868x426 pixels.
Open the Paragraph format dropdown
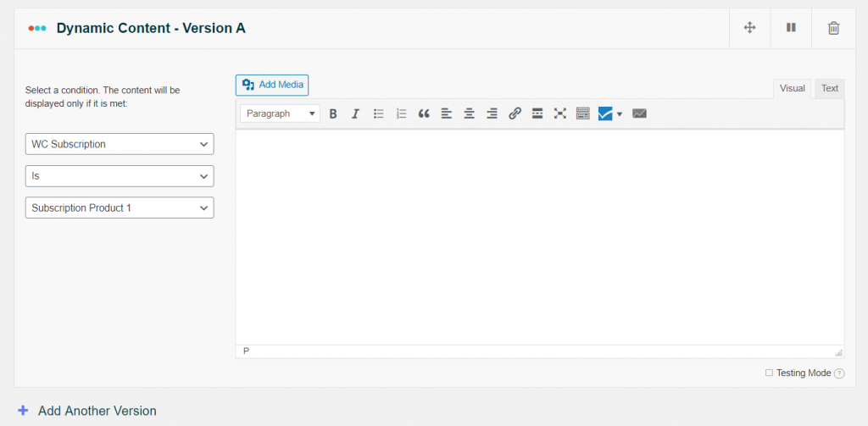pyautogui.click(x=280, y=113)
